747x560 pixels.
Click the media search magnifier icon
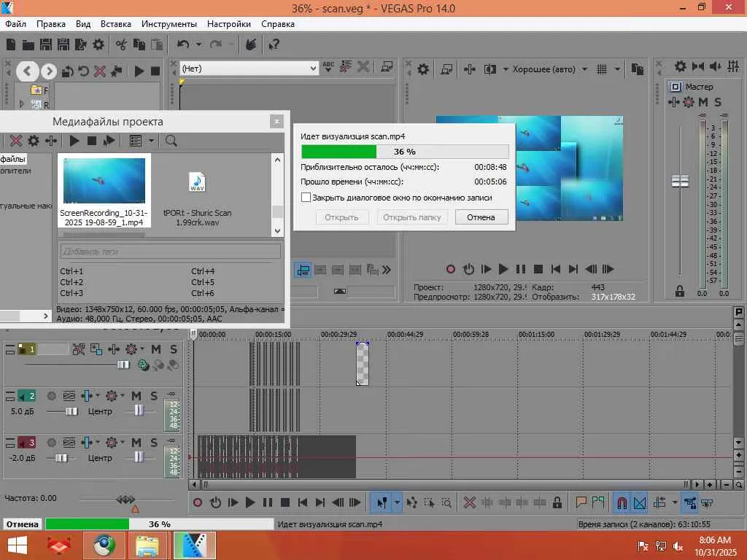click(171, 141)
